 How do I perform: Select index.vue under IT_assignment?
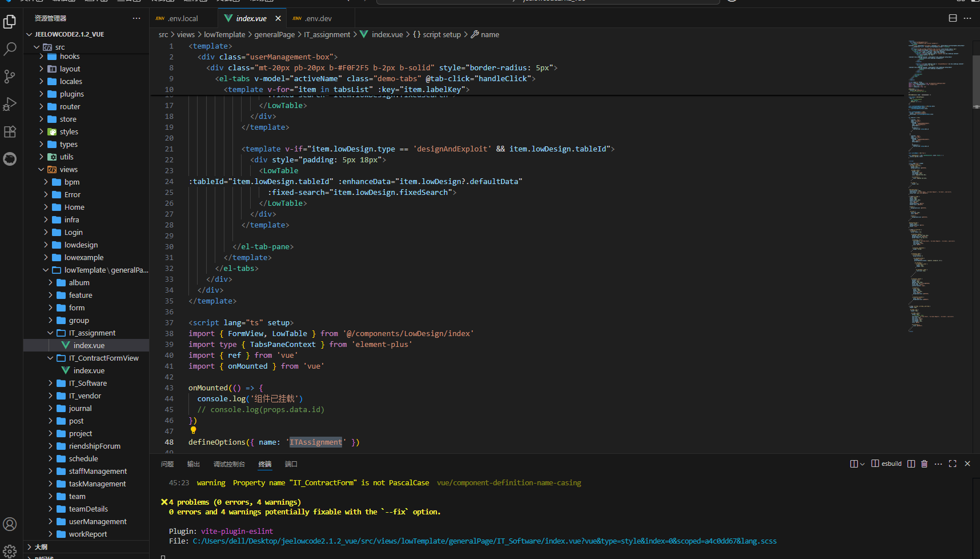(x=86, y=346)
